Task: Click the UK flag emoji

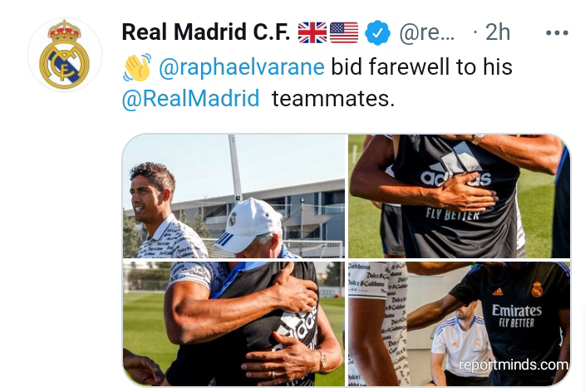Action: tap(312, 33)
